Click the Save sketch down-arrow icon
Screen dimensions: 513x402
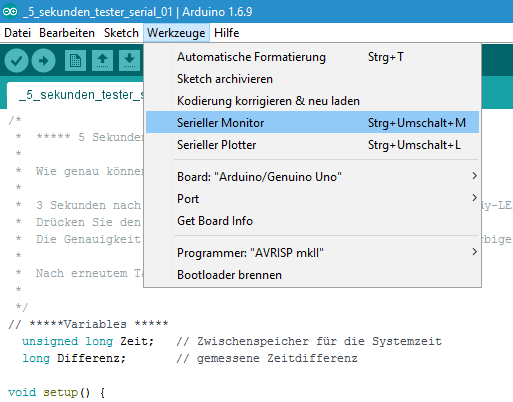click(x=129, y=61)
